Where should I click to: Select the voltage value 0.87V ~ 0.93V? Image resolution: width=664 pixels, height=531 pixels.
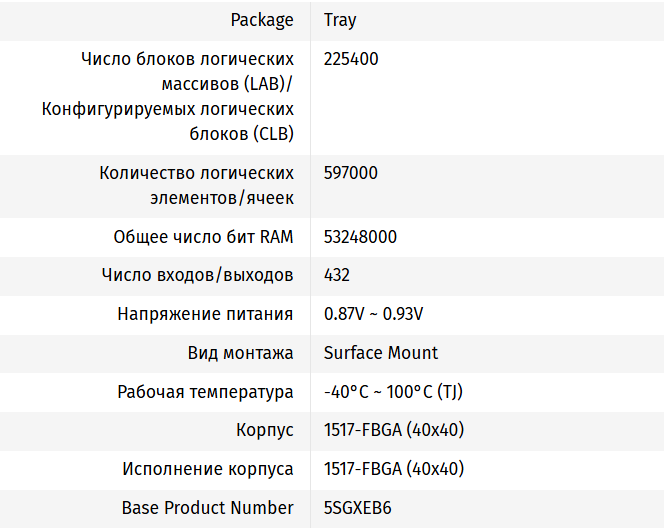coord(374,314)
